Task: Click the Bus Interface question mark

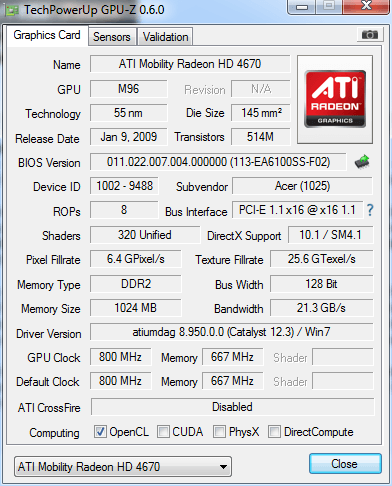Action: (370, 210)
